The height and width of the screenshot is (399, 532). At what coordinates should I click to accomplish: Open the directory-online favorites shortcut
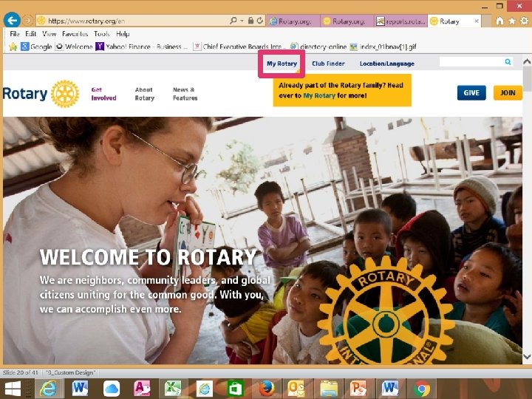point(318,47)
